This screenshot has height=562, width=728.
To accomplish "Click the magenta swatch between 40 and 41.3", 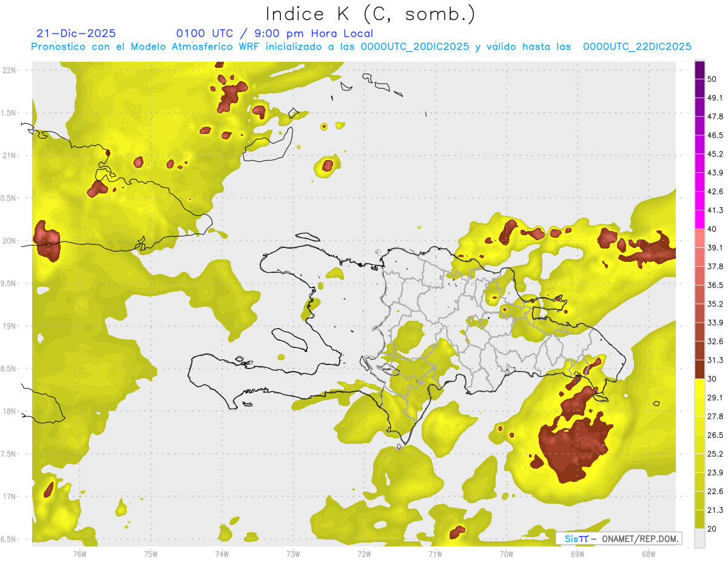I will pyautogui.click(x=699, y=219).
